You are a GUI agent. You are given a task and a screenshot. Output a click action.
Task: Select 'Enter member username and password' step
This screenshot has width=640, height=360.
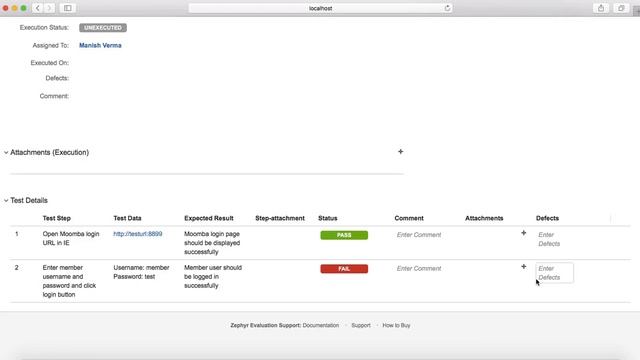pyautogui.click(x=69, y=281)
